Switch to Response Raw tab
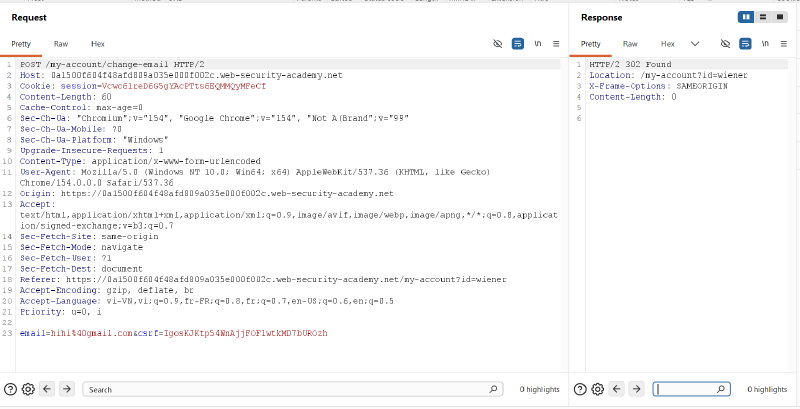The width and height of the screenshot is (800, 409). tap(630, 44)
